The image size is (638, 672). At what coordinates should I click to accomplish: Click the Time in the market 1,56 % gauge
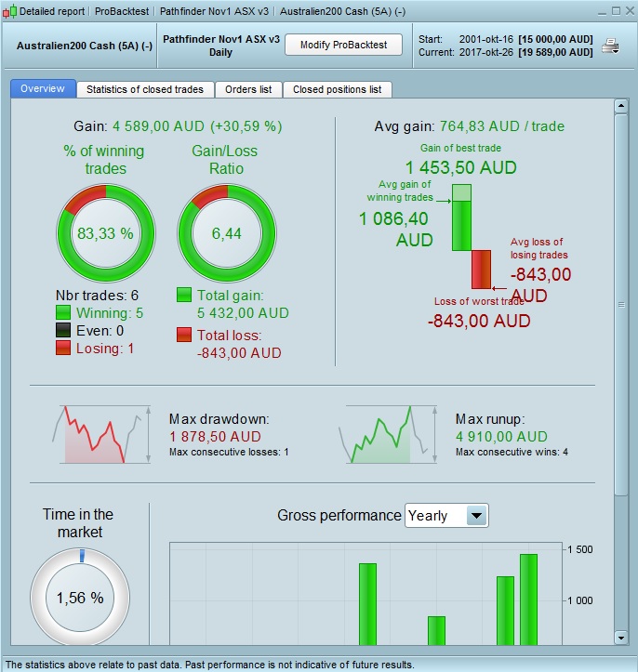80,597
